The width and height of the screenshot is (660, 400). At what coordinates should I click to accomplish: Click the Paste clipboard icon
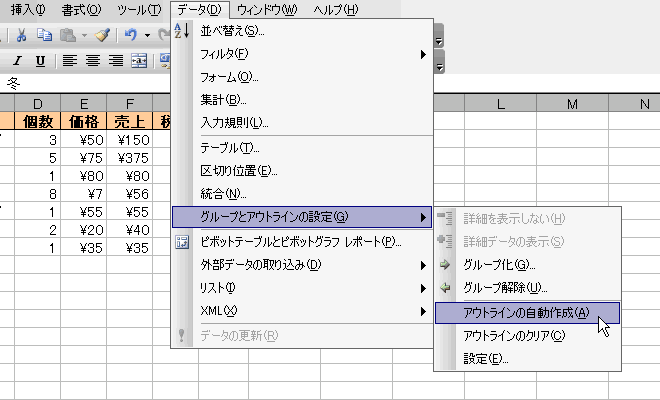(x=68, y=35)
